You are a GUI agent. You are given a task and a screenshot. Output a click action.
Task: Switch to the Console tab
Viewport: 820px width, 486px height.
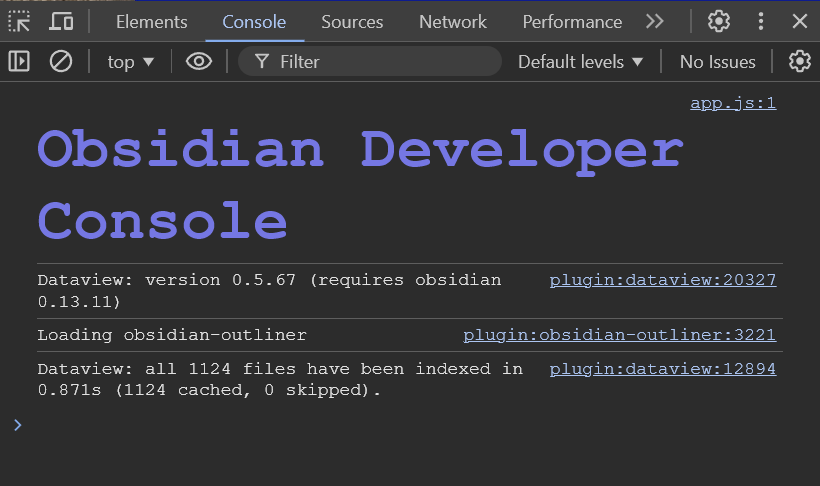254,22
